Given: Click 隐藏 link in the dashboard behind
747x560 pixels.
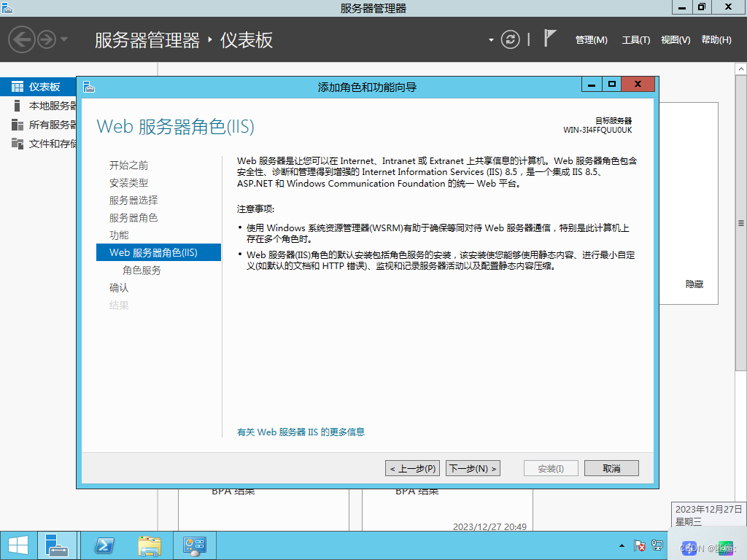Looking at the screenshot, I should (694, 284).
